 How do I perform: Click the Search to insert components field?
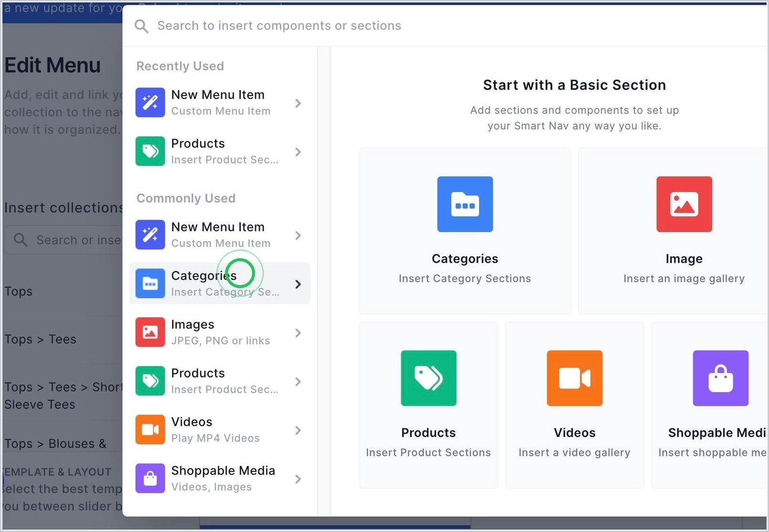coord(279,26)
